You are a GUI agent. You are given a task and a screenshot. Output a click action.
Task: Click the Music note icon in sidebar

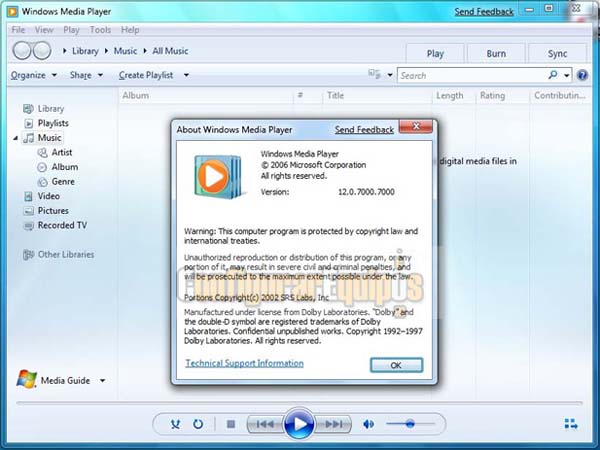[x=29, y=138]
